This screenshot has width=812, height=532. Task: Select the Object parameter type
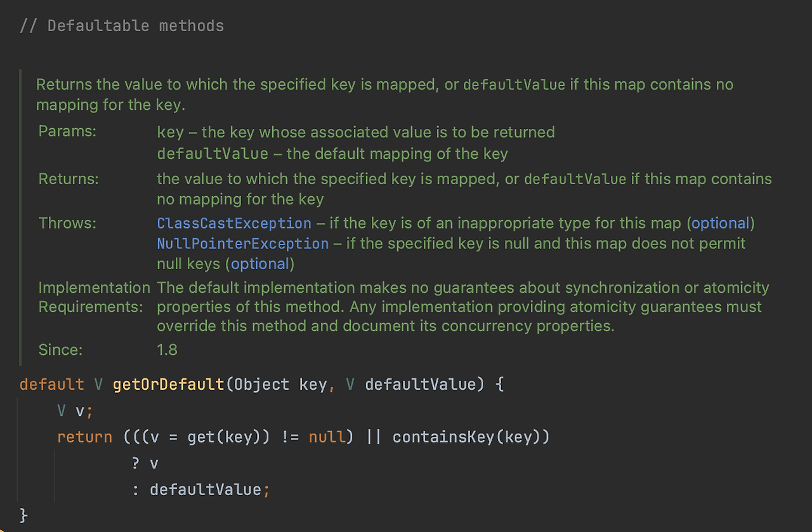click(262, 384)
